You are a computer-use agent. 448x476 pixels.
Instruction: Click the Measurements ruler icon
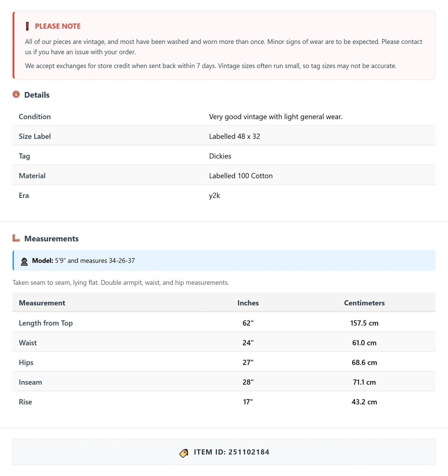click(x=16, y=238)
